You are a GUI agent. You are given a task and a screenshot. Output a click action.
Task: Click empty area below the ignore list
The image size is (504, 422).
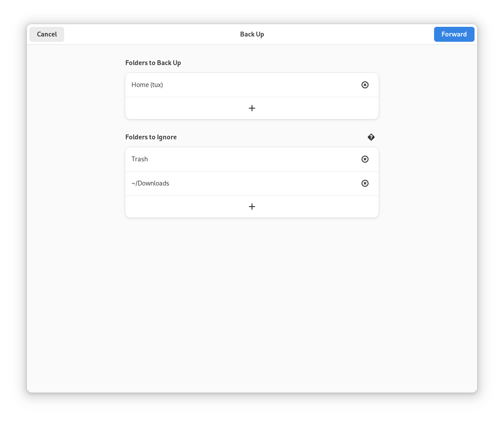252,299
